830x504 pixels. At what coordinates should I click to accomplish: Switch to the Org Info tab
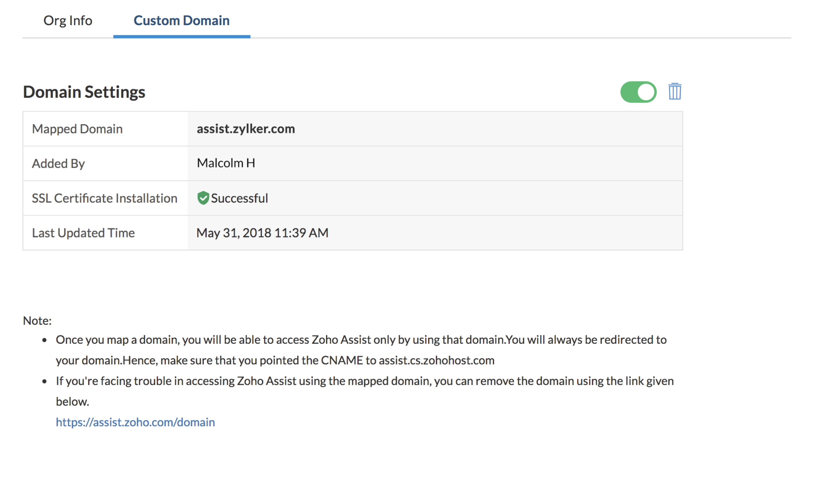[x=68, y=20]
